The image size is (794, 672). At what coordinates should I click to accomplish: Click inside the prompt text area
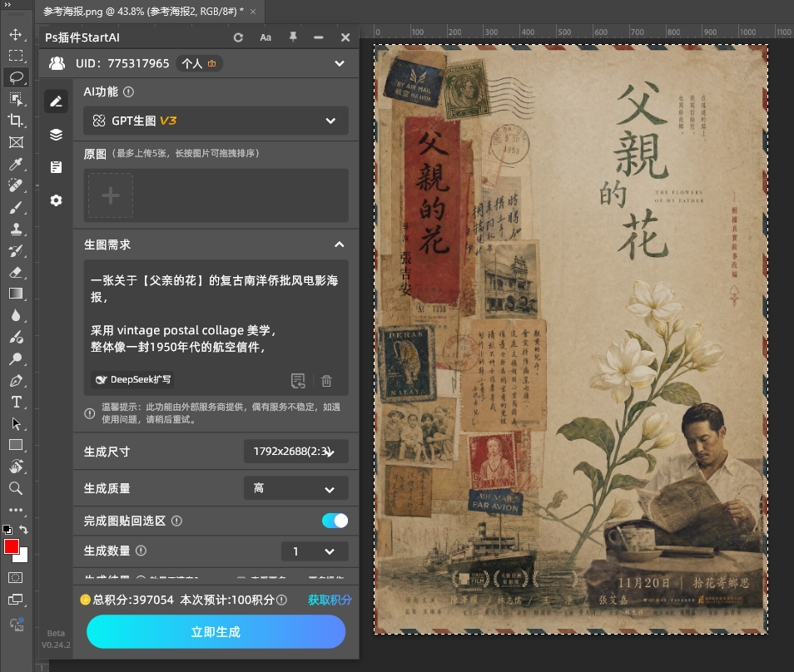[216, 314]
